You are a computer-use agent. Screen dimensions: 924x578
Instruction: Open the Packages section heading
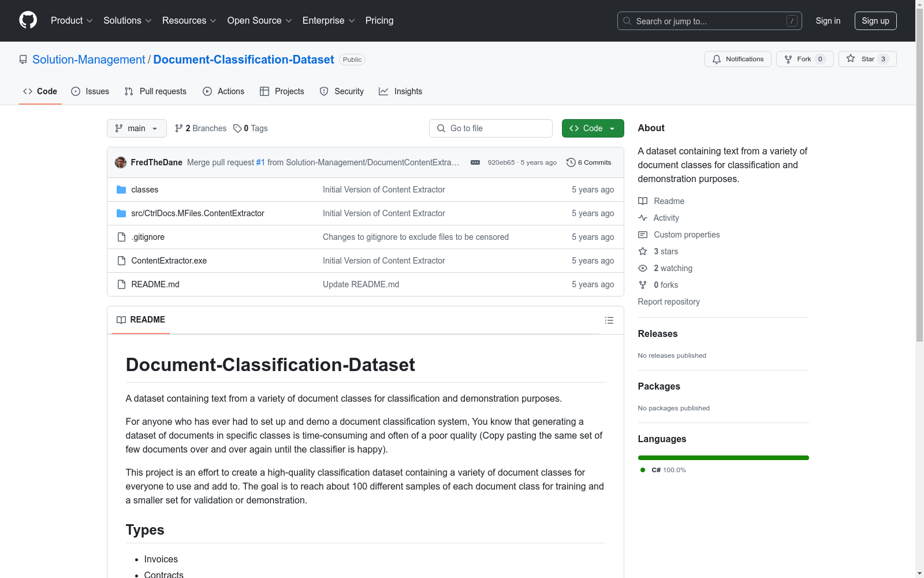point(659,386)
